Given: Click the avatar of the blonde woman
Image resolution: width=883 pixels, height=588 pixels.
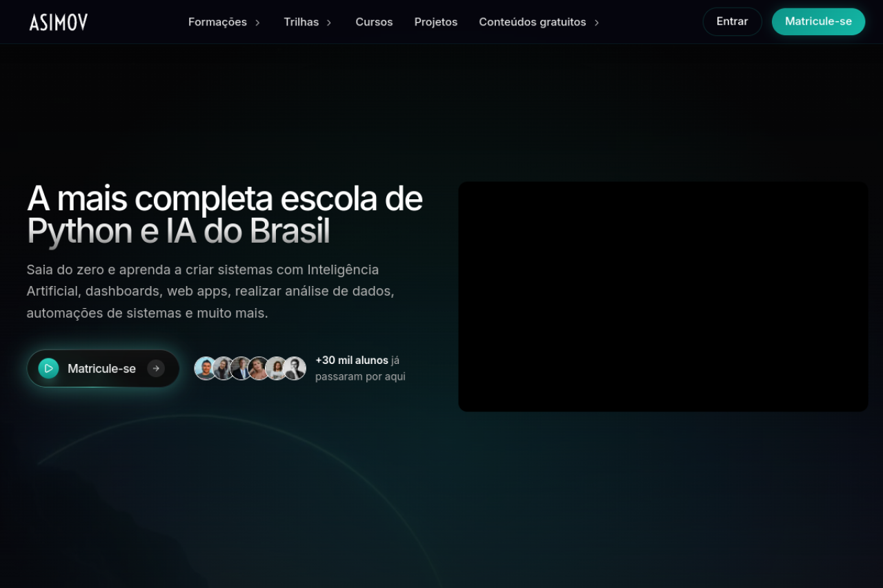Looking at the screenshot, I should 259,368.
